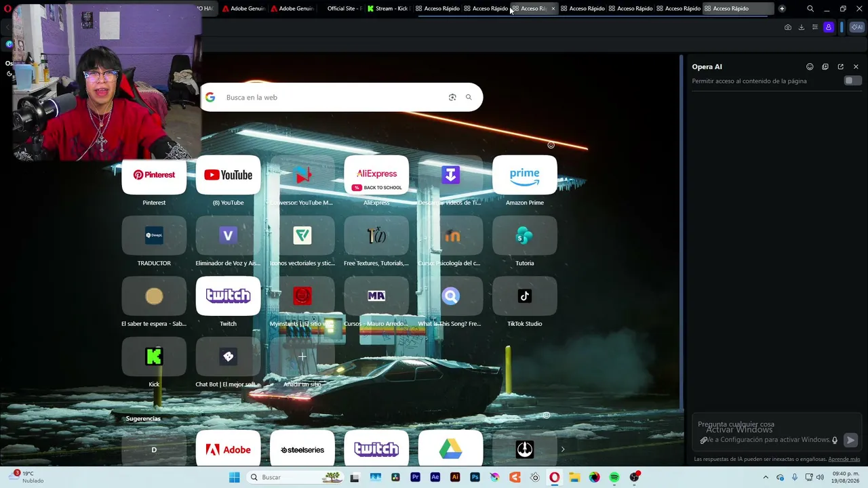Screen dimensions: 868x488
Task: Take a snapshot with the camera icon
Action: (788, 27)
